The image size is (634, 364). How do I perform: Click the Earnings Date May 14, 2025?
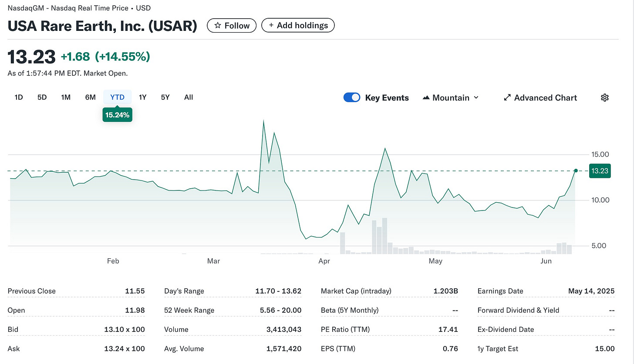coord(591,291)
